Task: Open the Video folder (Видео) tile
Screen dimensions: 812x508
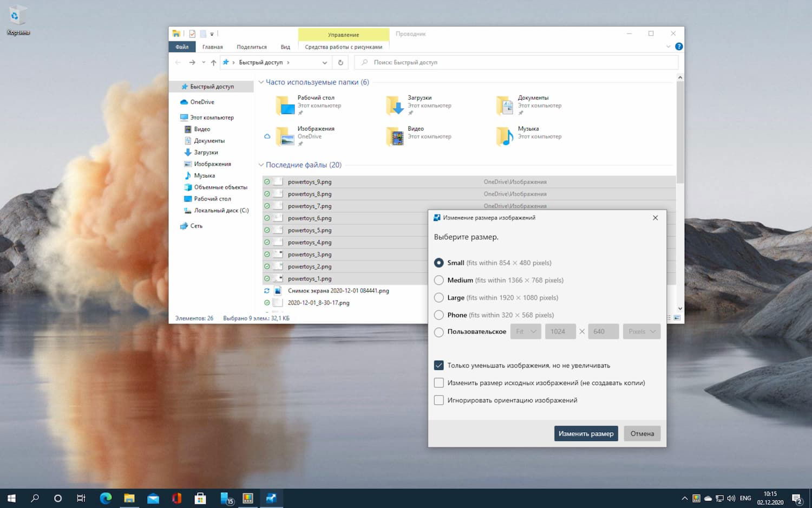Action: (x=419, y=136)
